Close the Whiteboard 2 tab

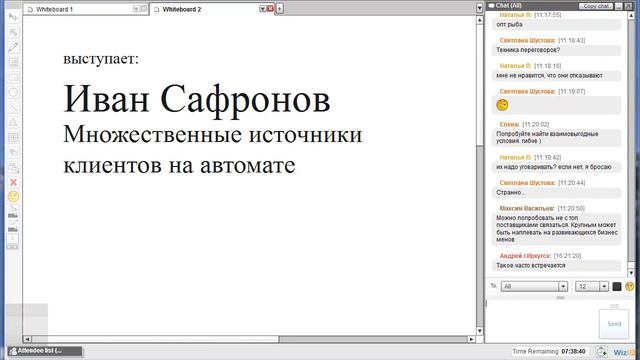(270, 9)
